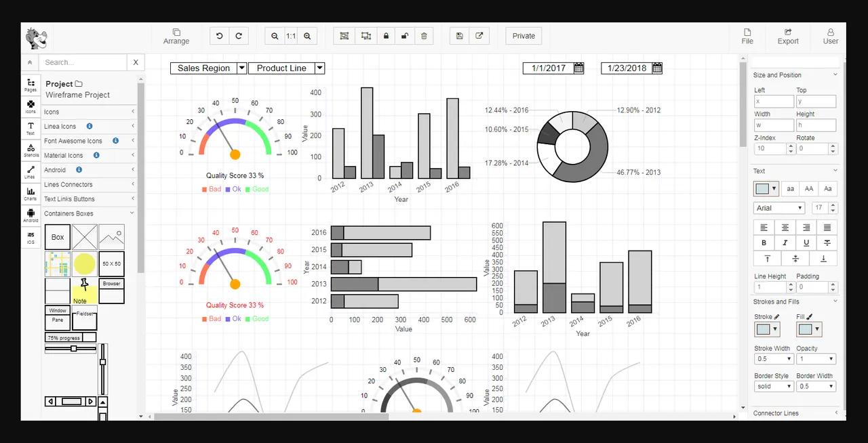Collapse the Containers Boxes category

point(88,213)
